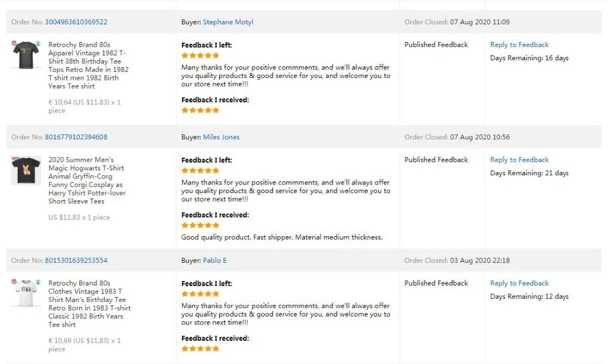Open the white 1983 T-shirt product thumbnail
The width and height of the screenshot is (609, 364).
pyautogui.click(x=26, y=294)
